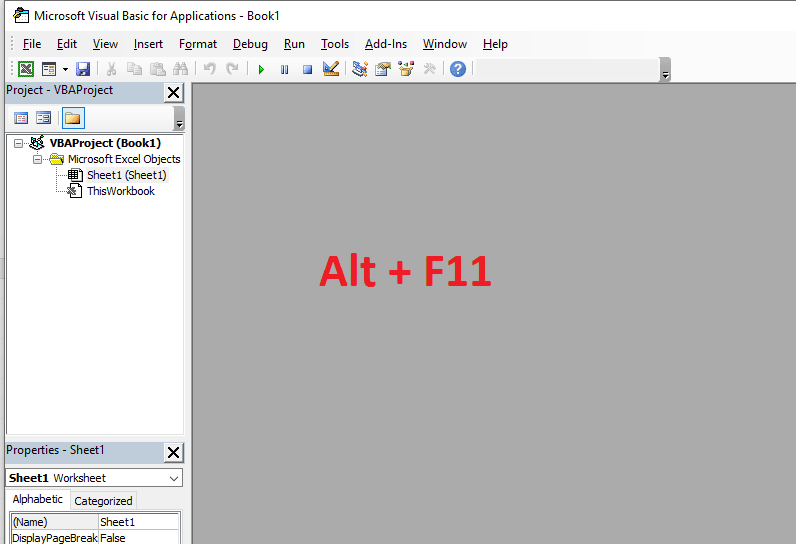This screenshot has height=544, width=796.
Task: Select the (Name) property row label
Action: 55,522
